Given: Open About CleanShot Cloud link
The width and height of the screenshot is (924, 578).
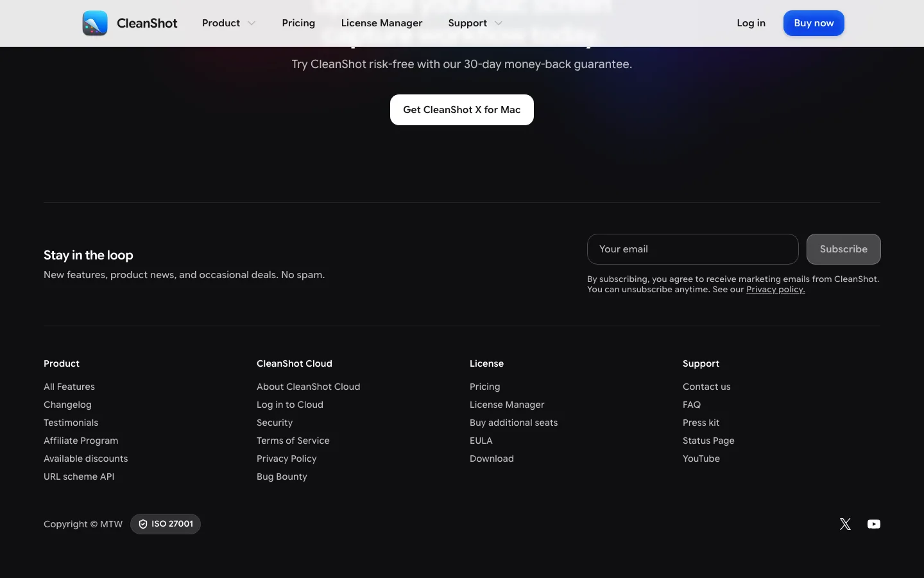Looking at the screenshot, I should [x=309, y=387].
